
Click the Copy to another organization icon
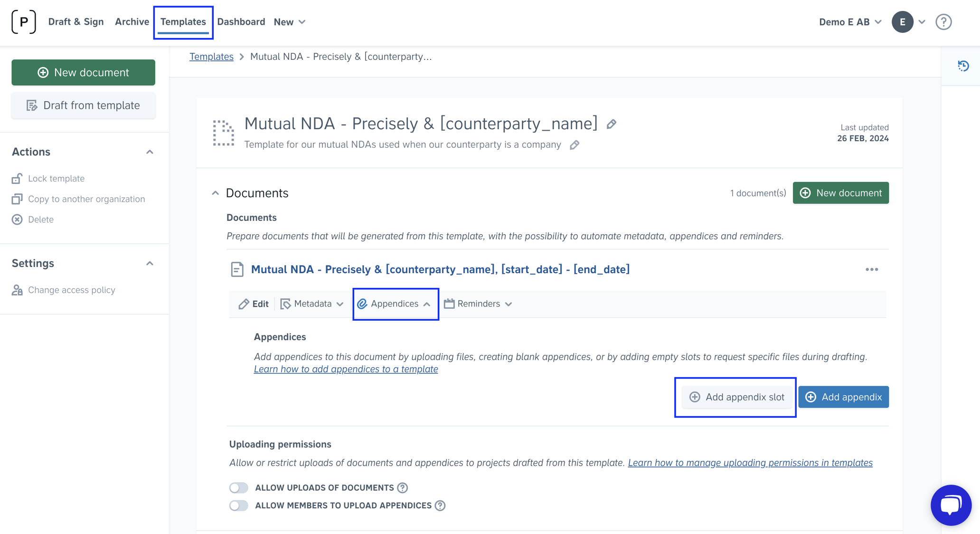[17, 199]
